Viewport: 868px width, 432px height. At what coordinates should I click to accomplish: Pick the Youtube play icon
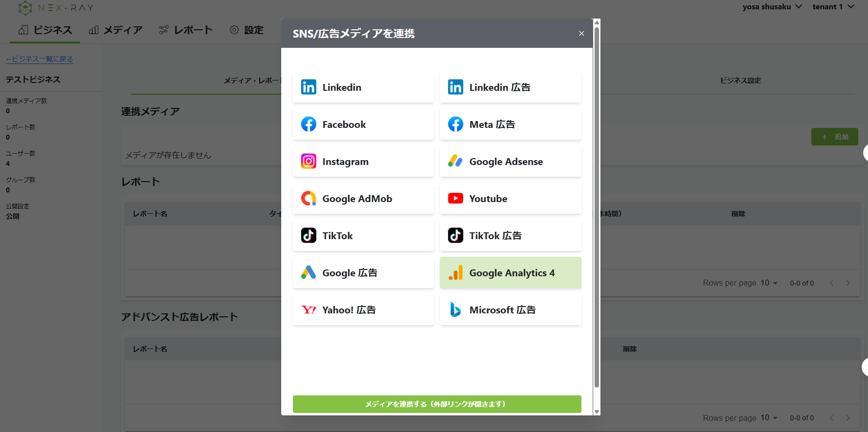click(x=455, y=199)
